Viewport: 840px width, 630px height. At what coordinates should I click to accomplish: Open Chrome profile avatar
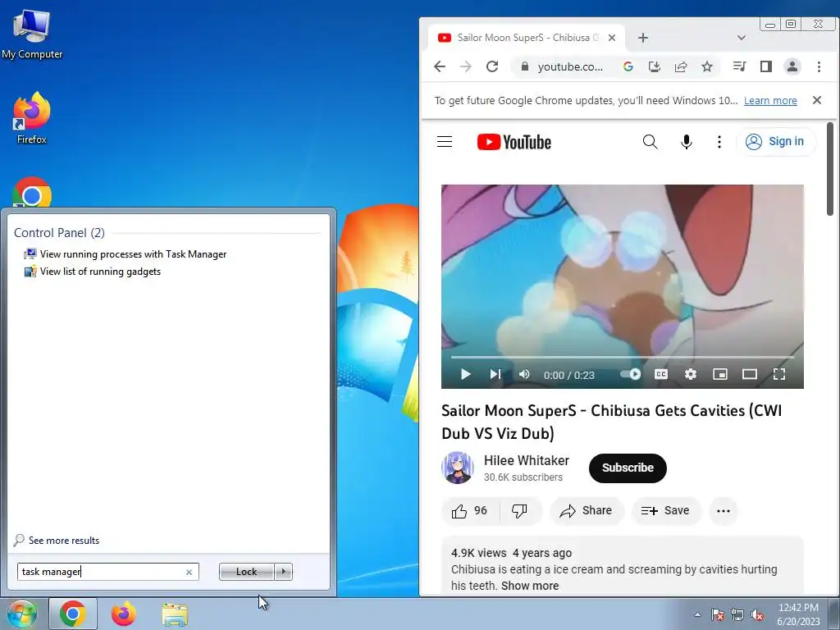(x=792, y=66)
